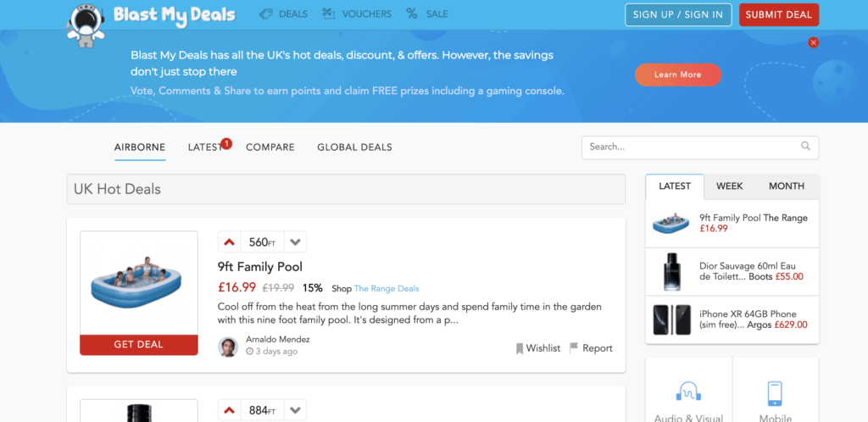Downvote the 884FT deal
868x422 pixels.
(x=295, y=410)
